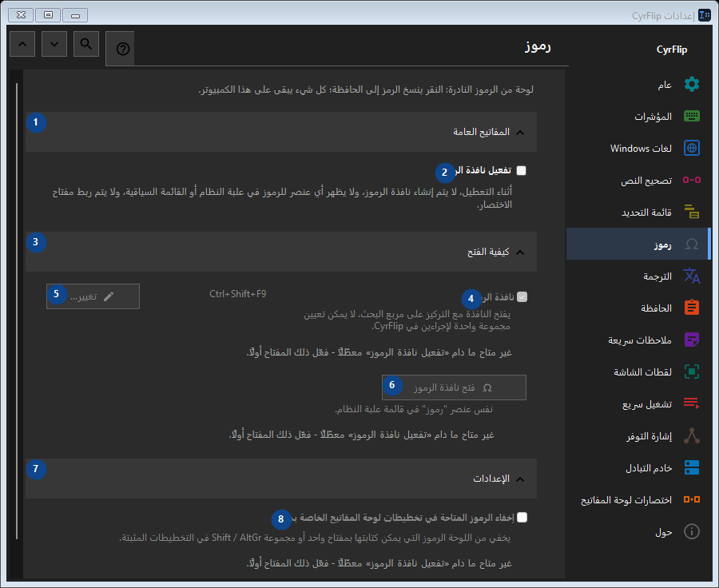Switch to the عام tab
The height and width of the screenshot is (588, 719).
click(639, 85)
